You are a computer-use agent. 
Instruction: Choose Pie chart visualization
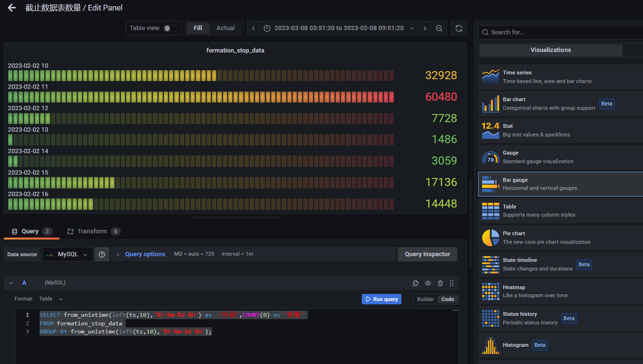tap(561, 238)
